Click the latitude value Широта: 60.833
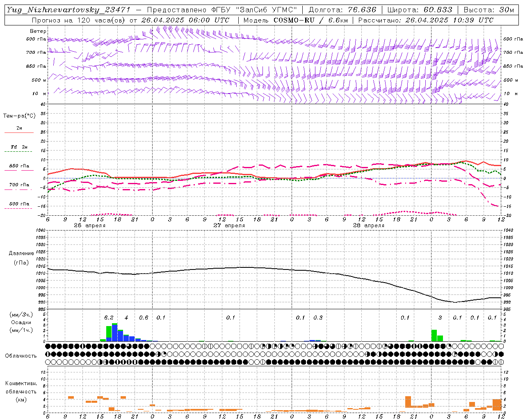Screen dimensions: 525x420 (420, 10)
